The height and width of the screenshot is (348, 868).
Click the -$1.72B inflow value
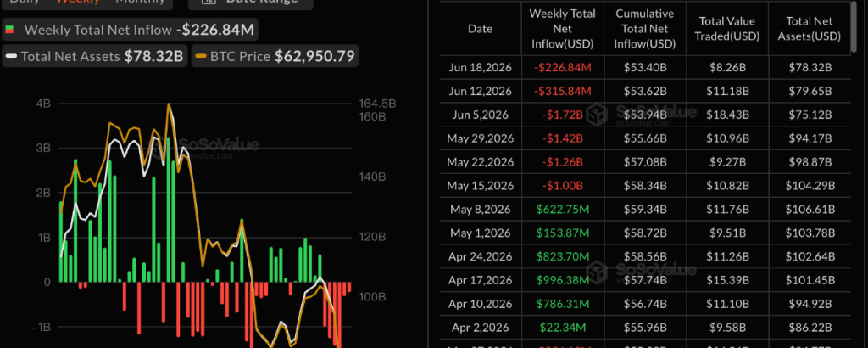(x=563, y=115)
